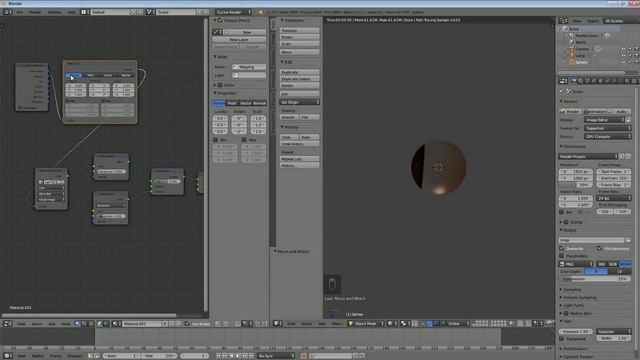
Task: Toggle the Placeholders checkbox
Action: point(562,256)
